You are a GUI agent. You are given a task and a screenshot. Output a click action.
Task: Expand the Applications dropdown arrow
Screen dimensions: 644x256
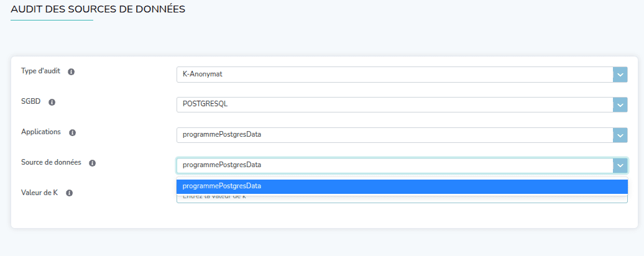(620, 135)
